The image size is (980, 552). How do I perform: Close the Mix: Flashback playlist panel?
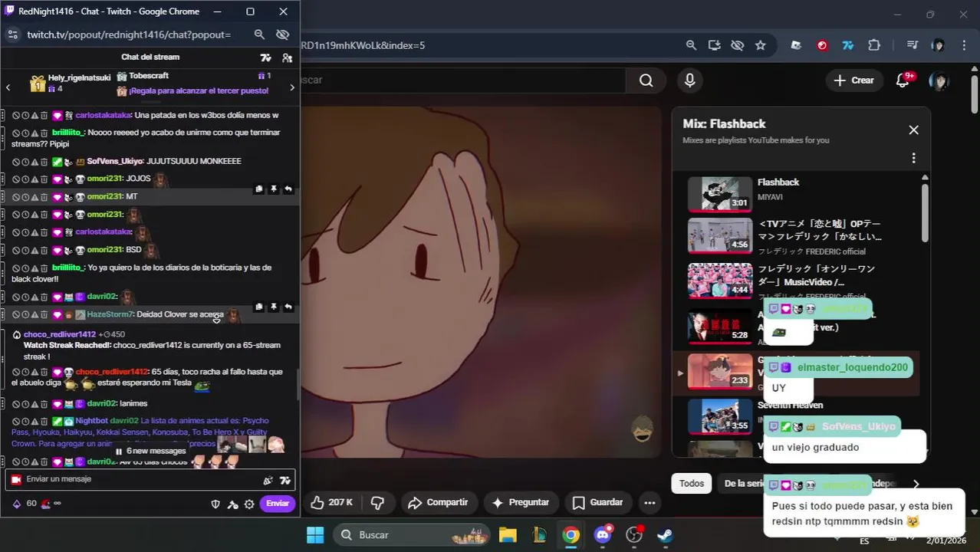click(913, 130)
